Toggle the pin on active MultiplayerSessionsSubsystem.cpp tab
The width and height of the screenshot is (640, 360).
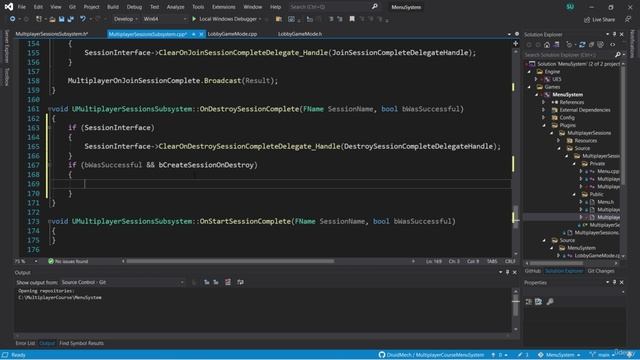pyautogui.click(x=193, y=34)
